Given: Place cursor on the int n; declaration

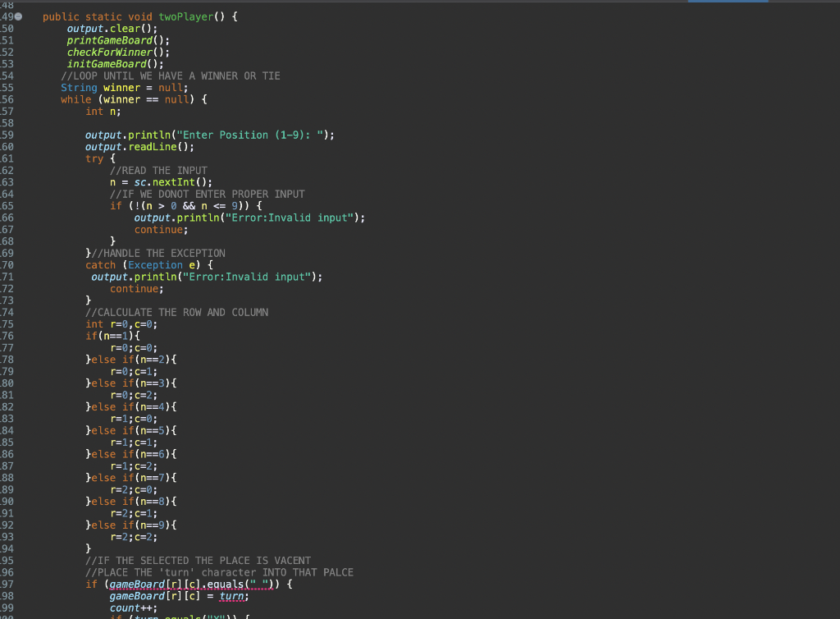Looking at the screenshot, I should point(103,111).
